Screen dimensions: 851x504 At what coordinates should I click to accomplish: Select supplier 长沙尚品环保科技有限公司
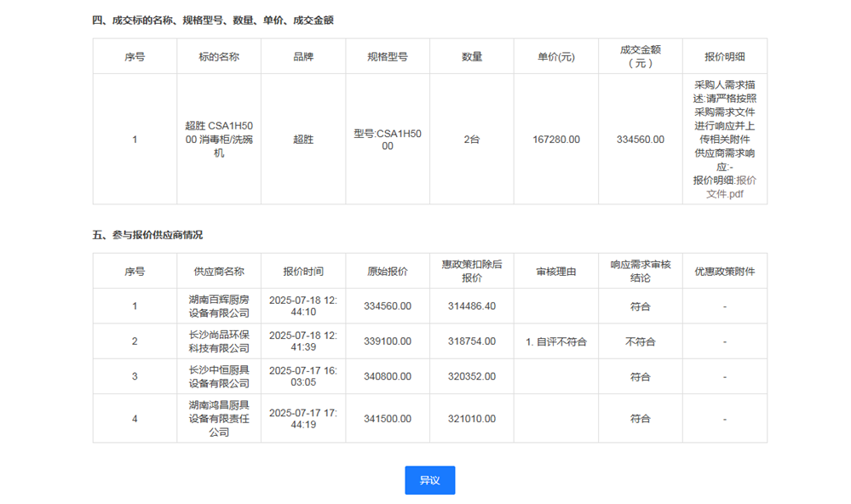click(219, 341)
